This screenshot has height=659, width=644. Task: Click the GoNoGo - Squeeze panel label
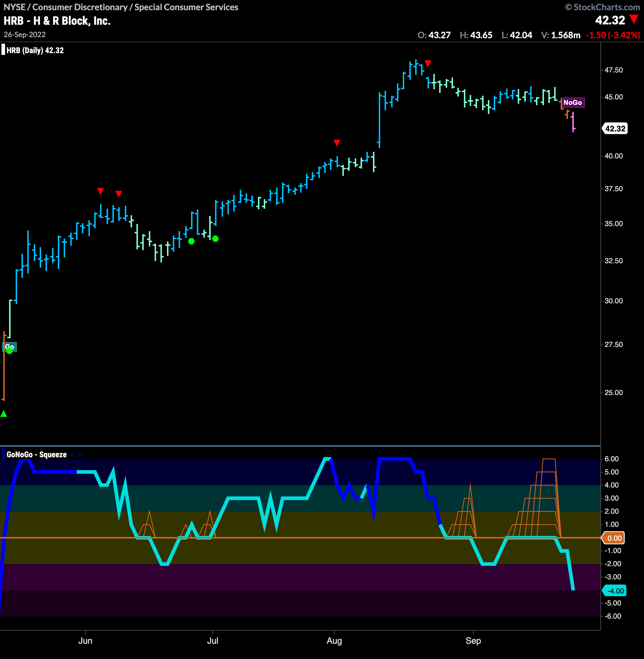36,454
